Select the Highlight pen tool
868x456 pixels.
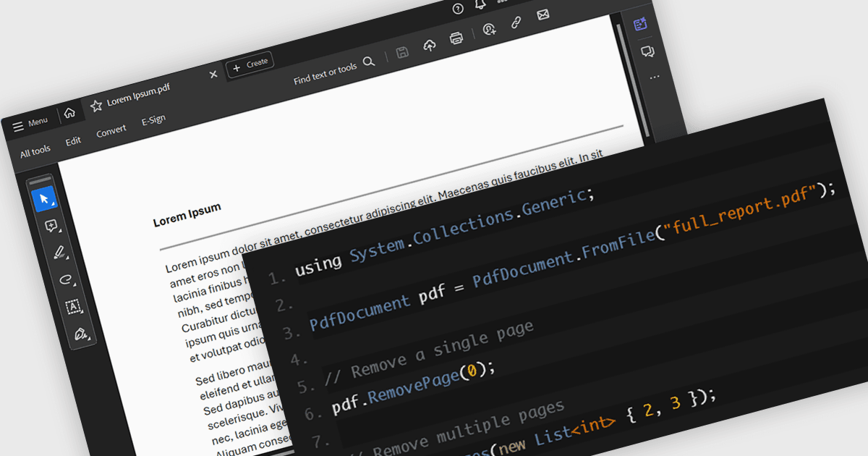[59, 253]
